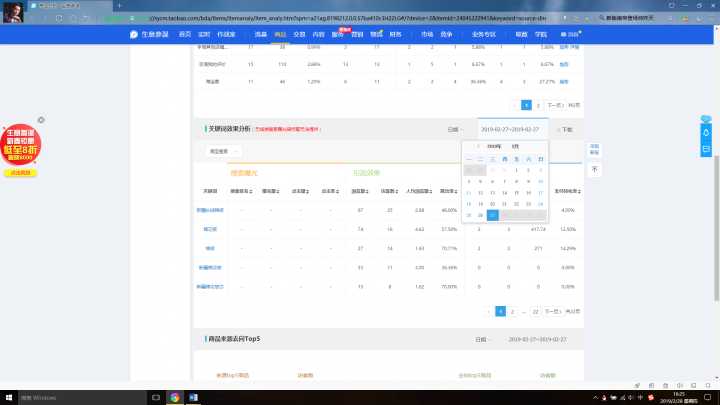Open the 日 dropdown in 商品来源去向Top5
This screenshot has width=720, height=405.
482,339
